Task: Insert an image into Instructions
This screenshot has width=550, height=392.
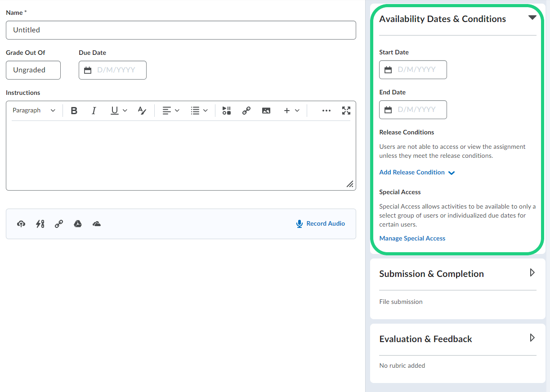Action: (266, 111)
